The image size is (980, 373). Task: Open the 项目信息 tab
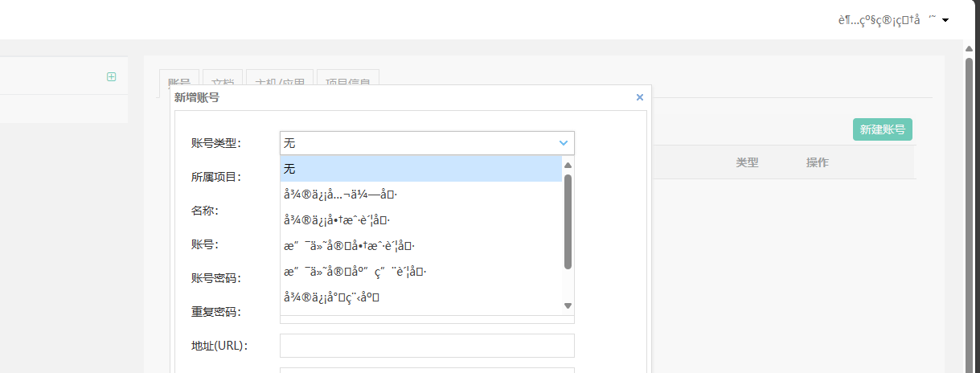(x=347, y=83)
